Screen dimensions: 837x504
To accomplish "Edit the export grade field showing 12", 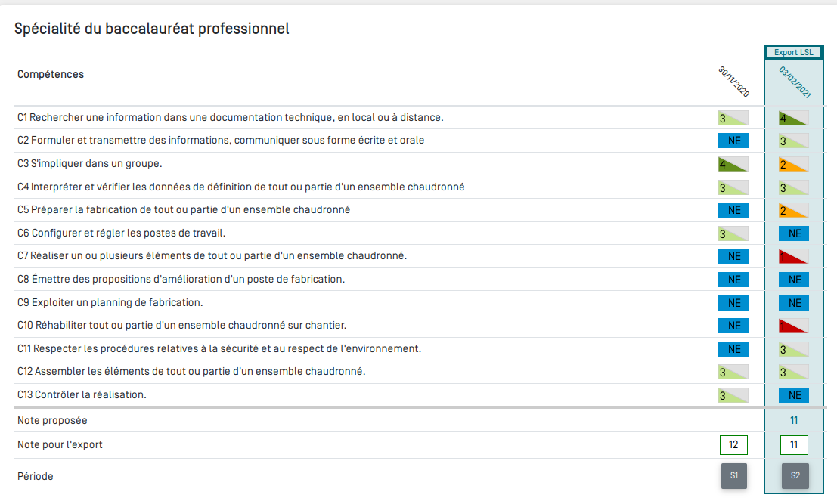I will [733, 445].
